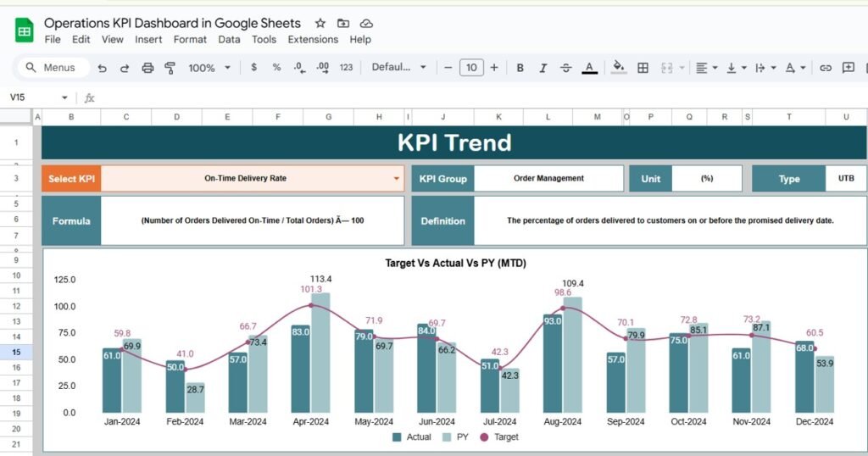The width and height of the screenshot is (868, 456).
Task: Click the formula definition cell
Action: (253, 220)
